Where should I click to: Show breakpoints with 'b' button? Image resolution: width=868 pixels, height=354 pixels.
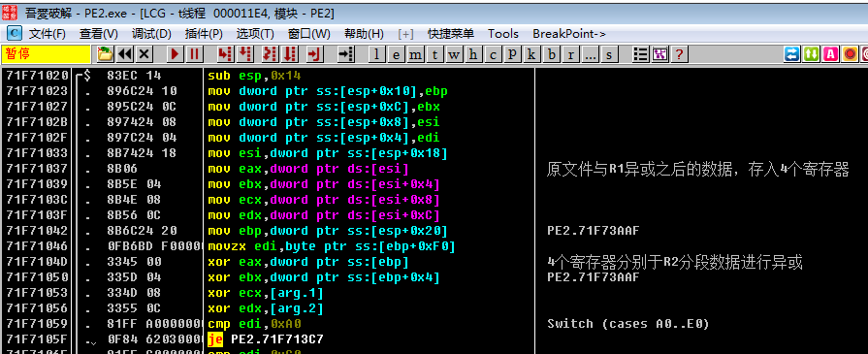click(x=551, y=54)
